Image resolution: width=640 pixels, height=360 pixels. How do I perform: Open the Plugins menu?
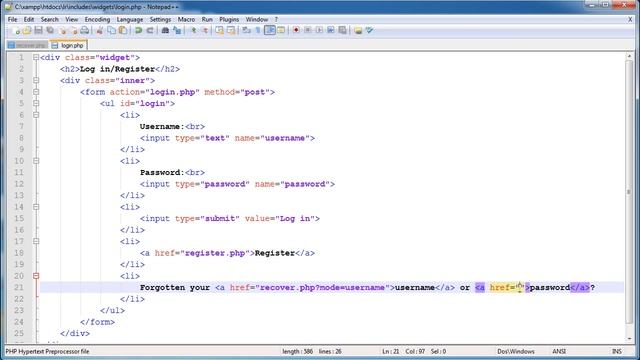coord(229,19)
